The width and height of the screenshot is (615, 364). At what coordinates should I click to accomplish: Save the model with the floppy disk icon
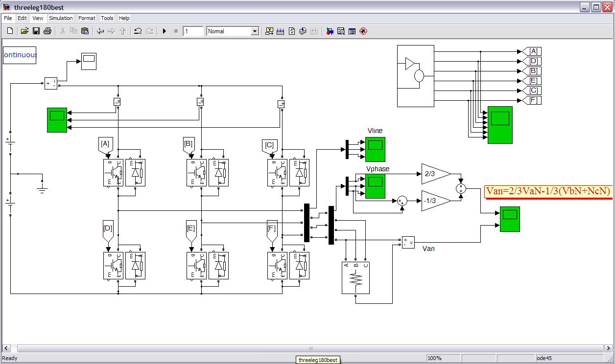click(x=36, y=31)
